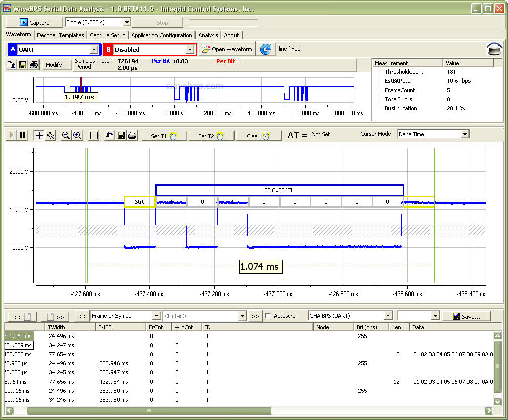The image size is (508, 420).
Task: Select the first row timestamp 01.060 ms
Action: (x=18, y=336)
